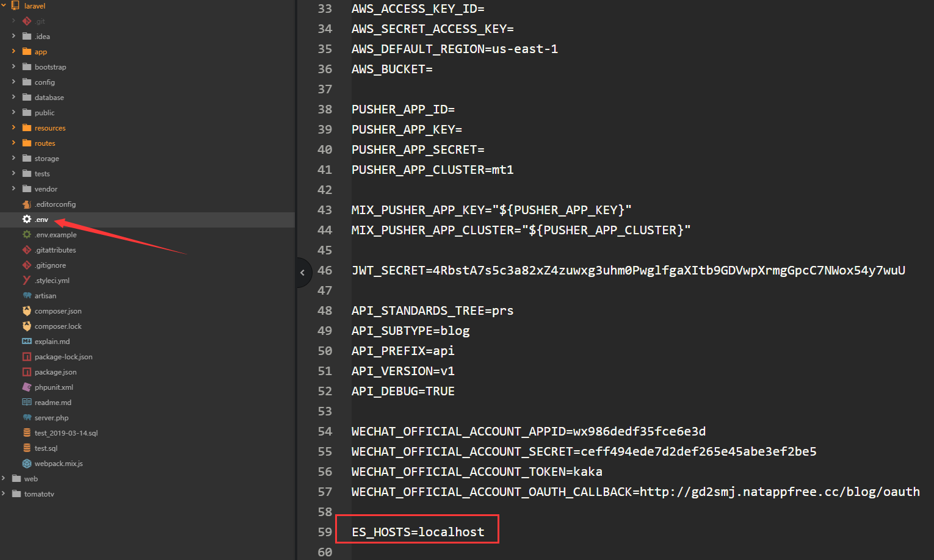
Task: Click the resources folder icon
Action: point(27,128)
